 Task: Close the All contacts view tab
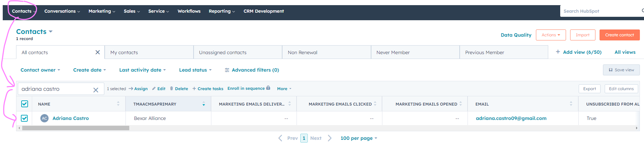click(x=97, y=52)
